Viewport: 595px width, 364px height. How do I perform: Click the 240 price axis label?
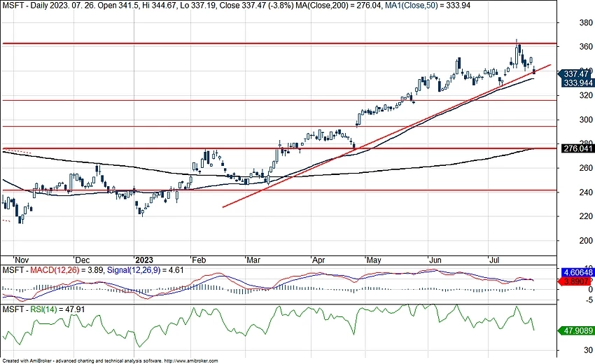[586, 192]
